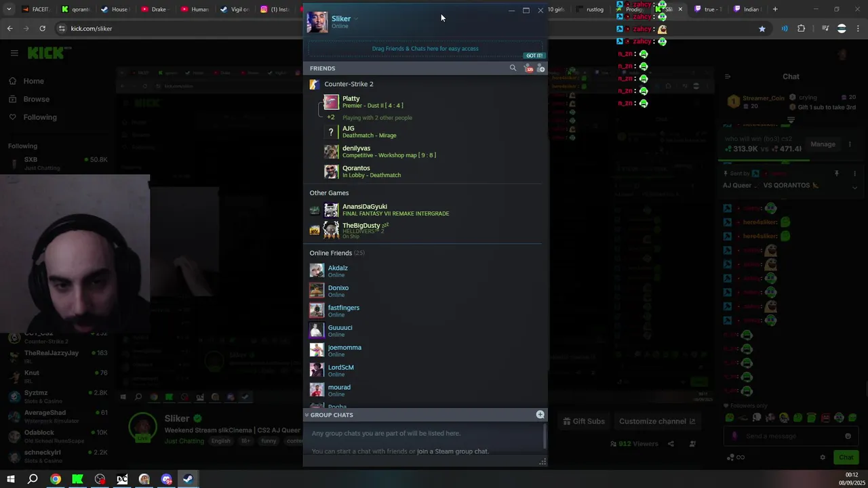
Task: Click the Counter-Strike 2 game icon
Action: (314, 84)
